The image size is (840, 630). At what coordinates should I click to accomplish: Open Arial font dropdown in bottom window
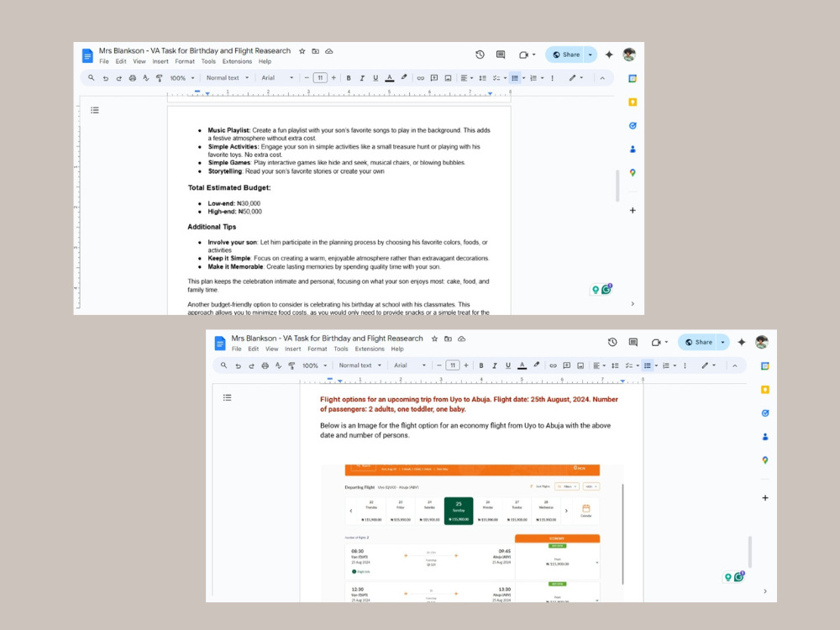(x=410, y=366)
